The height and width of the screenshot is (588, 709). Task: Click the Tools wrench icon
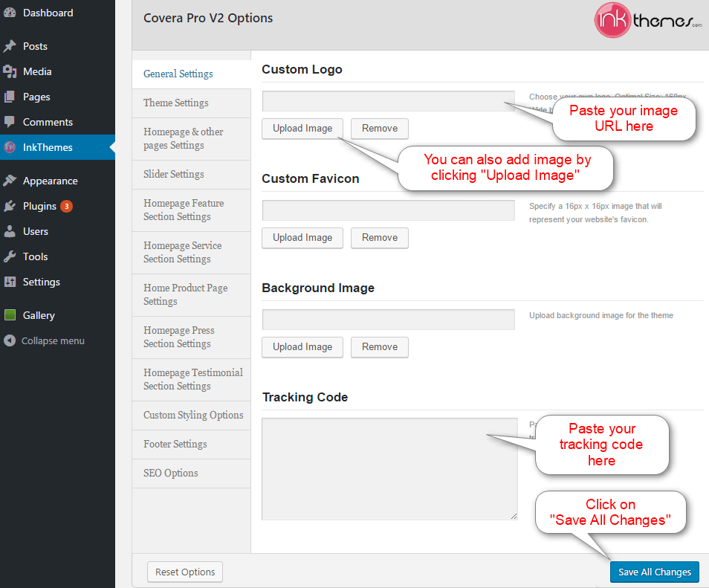pos(10,257)
